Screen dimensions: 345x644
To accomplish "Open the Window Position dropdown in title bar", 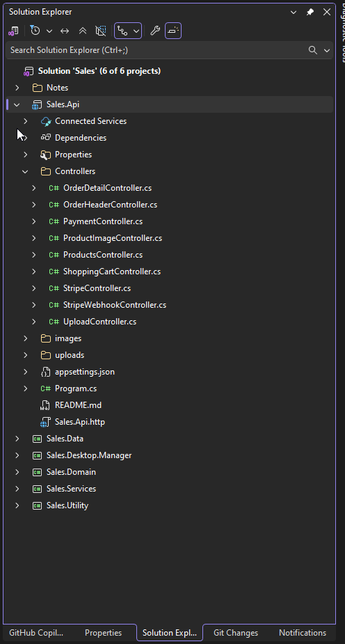I will pos(294,12).
